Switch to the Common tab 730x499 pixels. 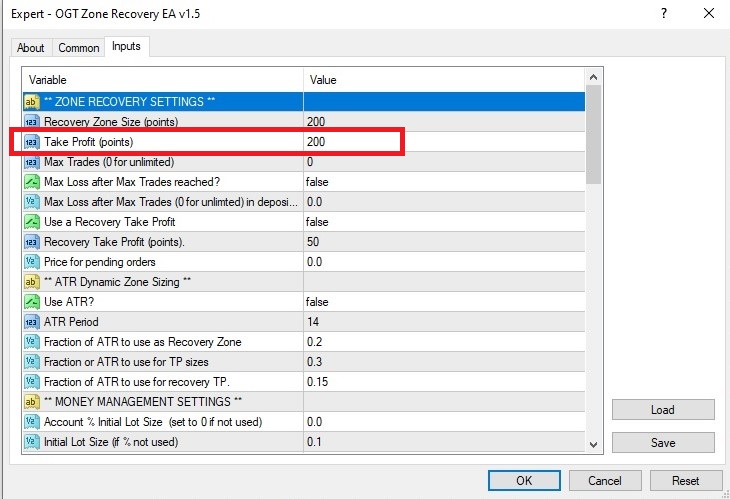coord(79,47)
